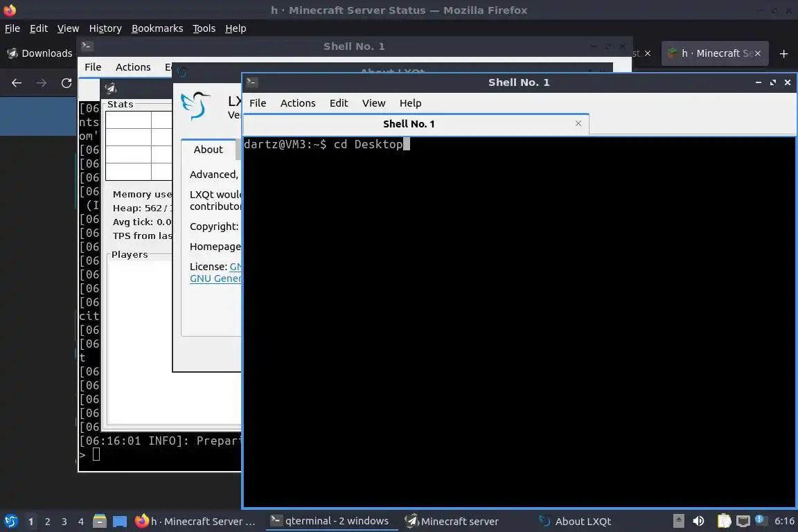Click the update notifier tray icon
Image resolution: width=798 pixels, height=532 pixels.
pos(759,520)
